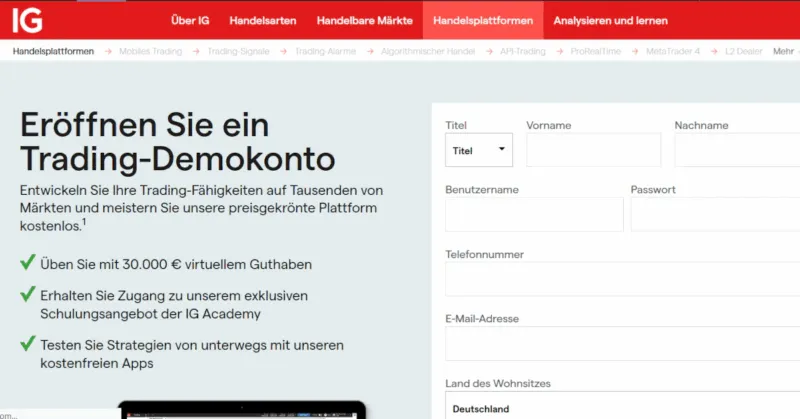Open the MetaTrader 4 link
This screenshot has width=800, height=419.
[x=672, y=51]
